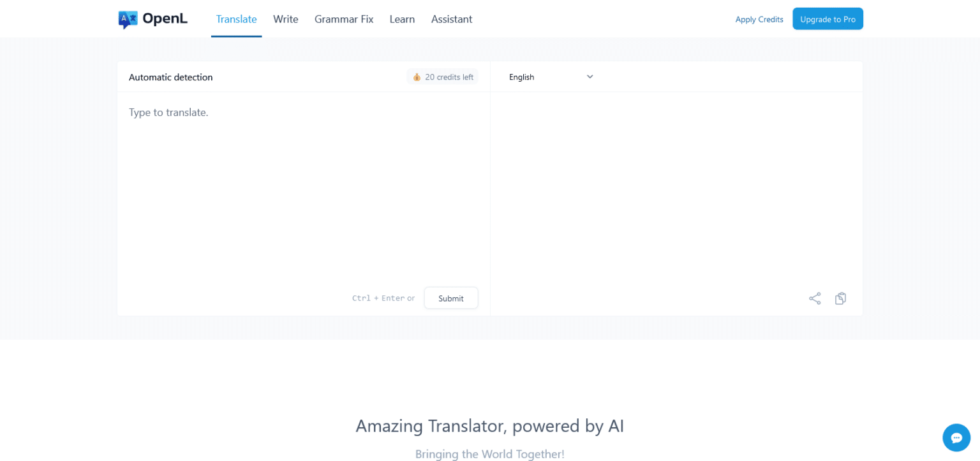Open the target language dropdown chevron
Viewport: 980px width, 461px height.
pyautogui.click(x=590, y=77)
